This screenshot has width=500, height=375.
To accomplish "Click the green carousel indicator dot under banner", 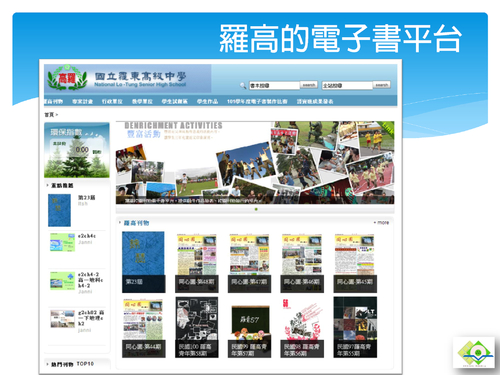I will pos(256,209).
